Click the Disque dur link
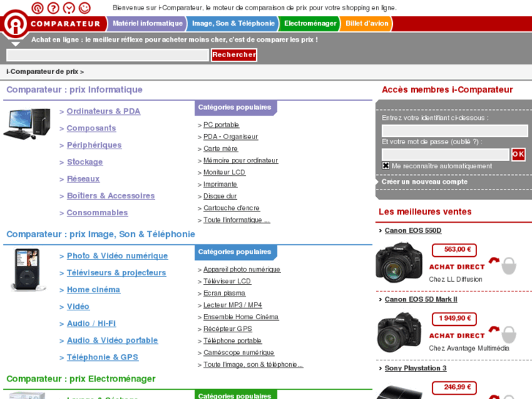Viewport: 532px width, 399px height. (x=220, y=196)
